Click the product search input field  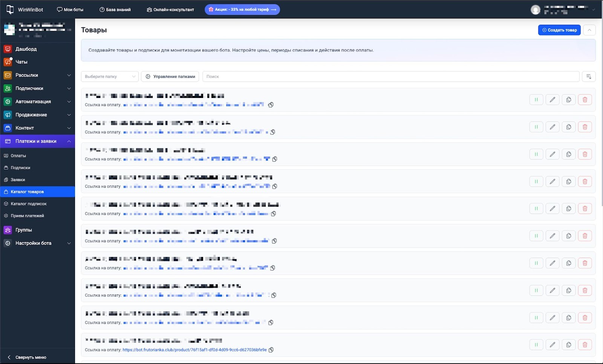(x=390, y=76)
